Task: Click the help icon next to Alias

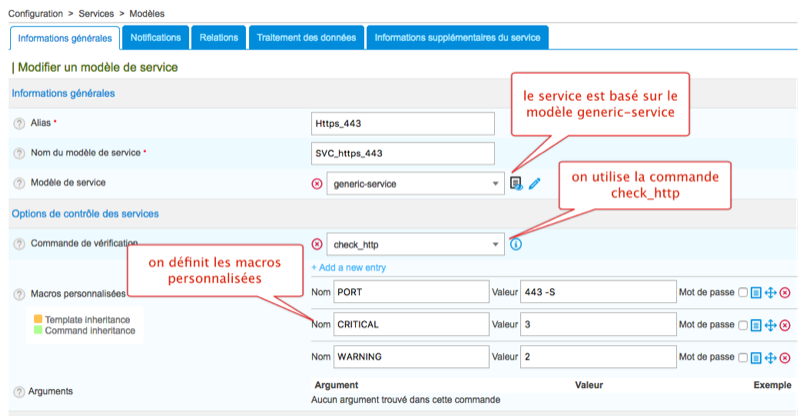Action: [x=19, y=123]
